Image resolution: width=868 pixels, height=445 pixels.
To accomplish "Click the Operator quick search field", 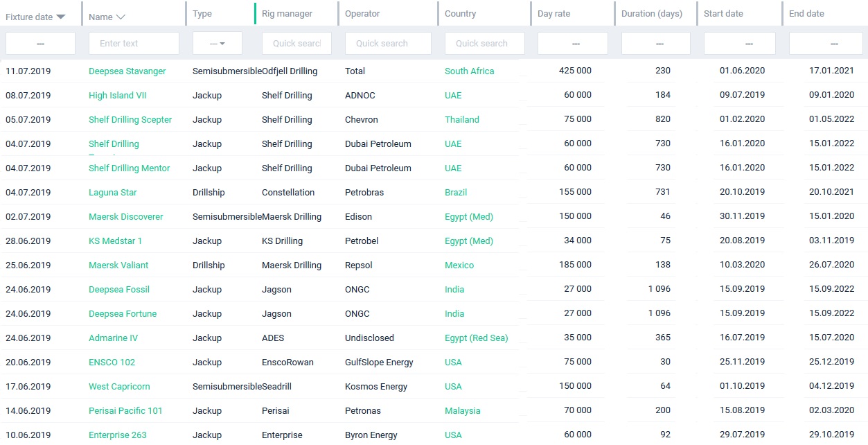I will [x=388, y=43].
